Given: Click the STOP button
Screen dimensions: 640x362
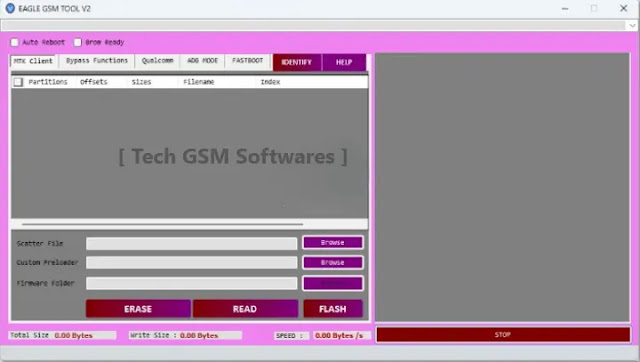Looking at the screenshot, I should point(503,335).
